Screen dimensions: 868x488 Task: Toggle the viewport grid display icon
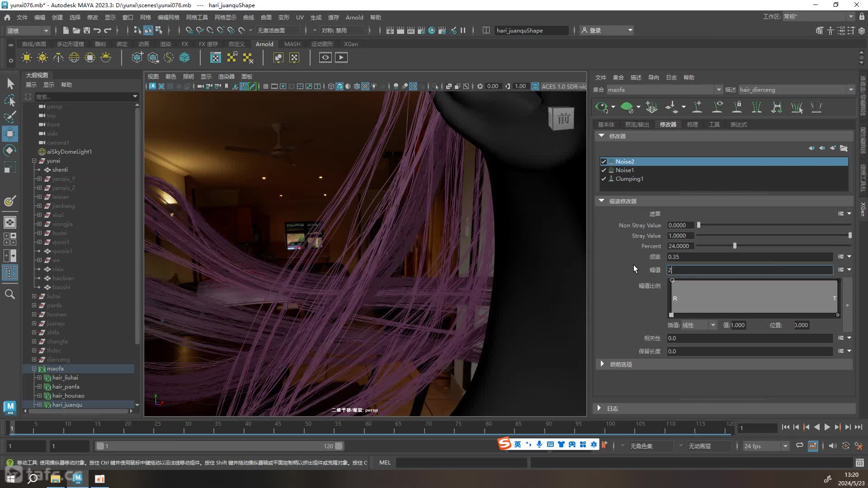click(266, 86)
